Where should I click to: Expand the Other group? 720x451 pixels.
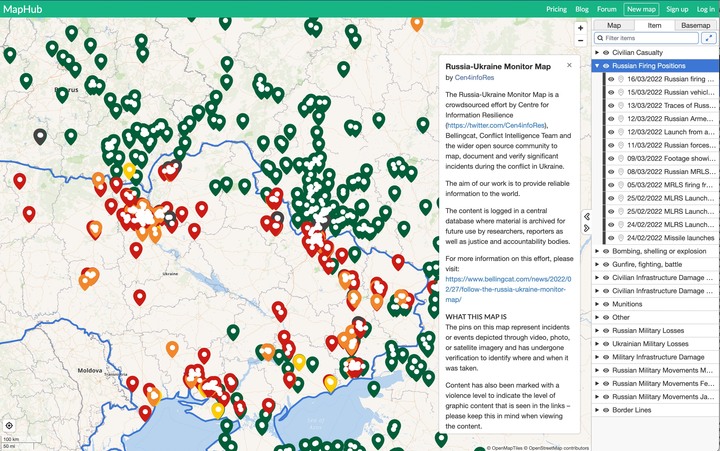597,317
